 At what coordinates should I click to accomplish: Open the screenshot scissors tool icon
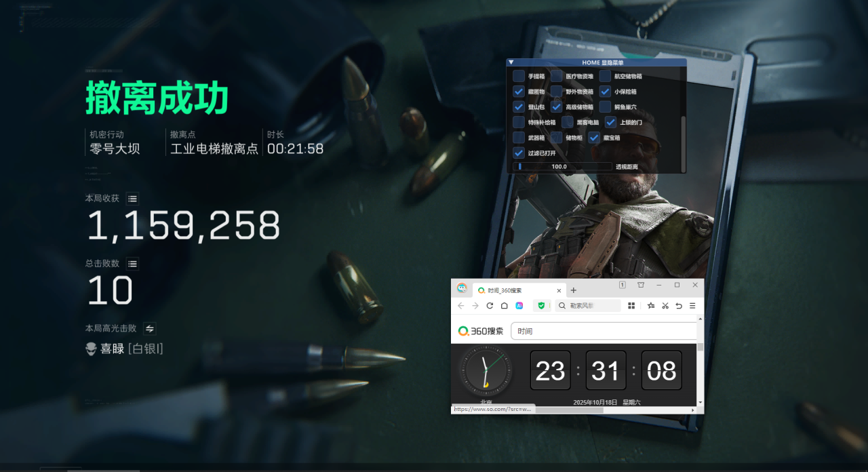pos(666,305)
